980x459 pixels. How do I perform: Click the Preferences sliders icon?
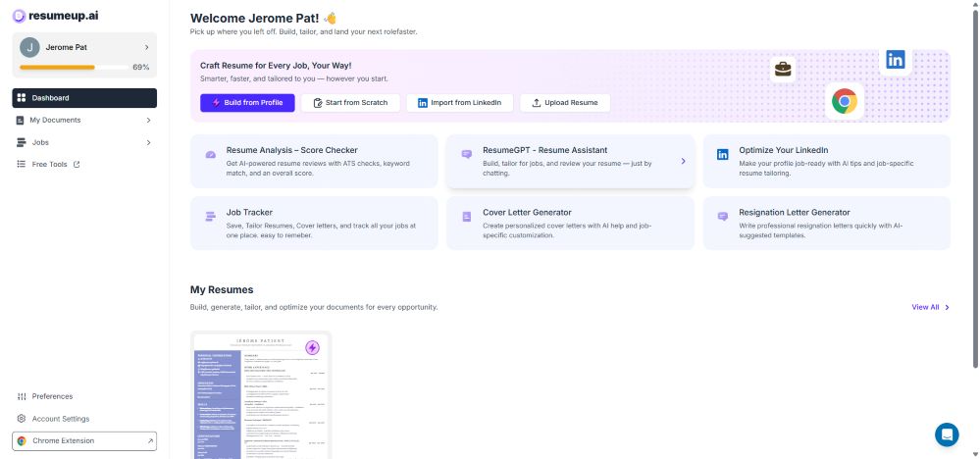pos(22,396)
